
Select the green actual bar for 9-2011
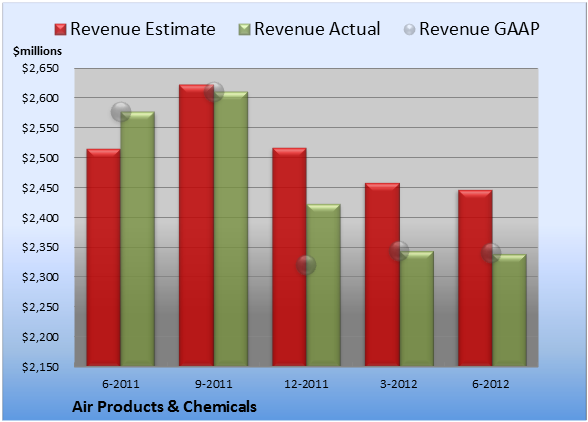(x=231, y=229)
